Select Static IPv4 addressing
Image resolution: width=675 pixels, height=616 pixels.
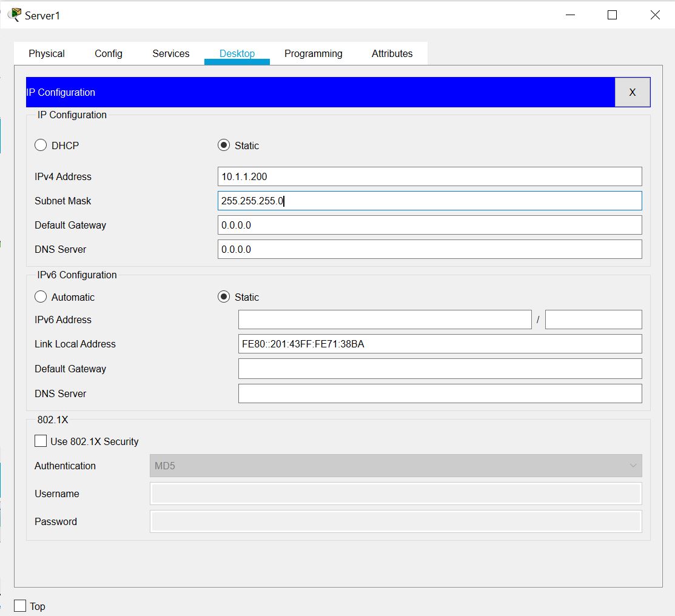point(224,145)
